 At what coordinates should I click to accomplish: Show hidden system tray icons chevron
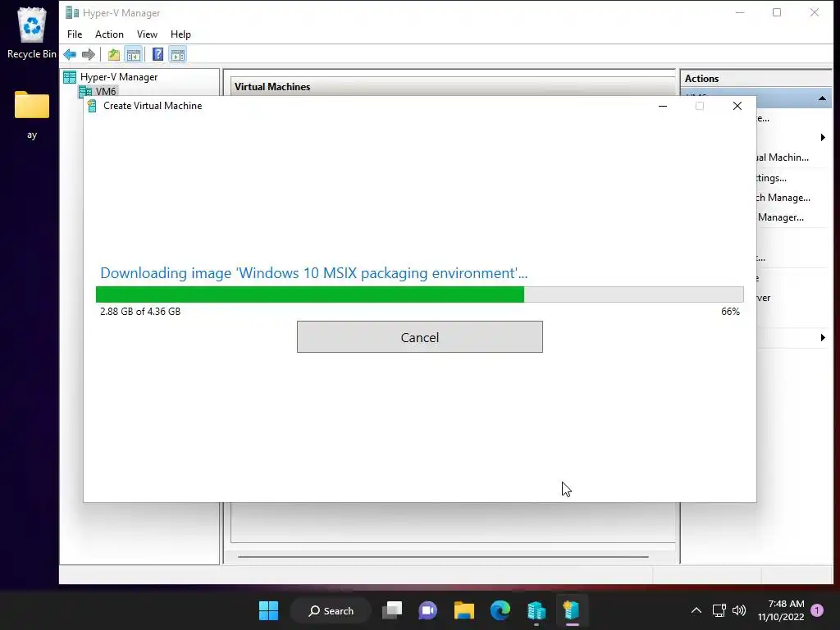(696, 610)
